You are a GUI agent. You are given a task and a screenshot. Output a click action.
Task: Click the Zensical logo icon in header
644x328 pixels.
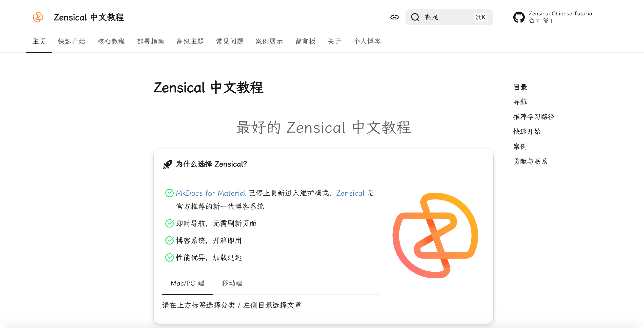pyautogui.click(x=38, y=17)
